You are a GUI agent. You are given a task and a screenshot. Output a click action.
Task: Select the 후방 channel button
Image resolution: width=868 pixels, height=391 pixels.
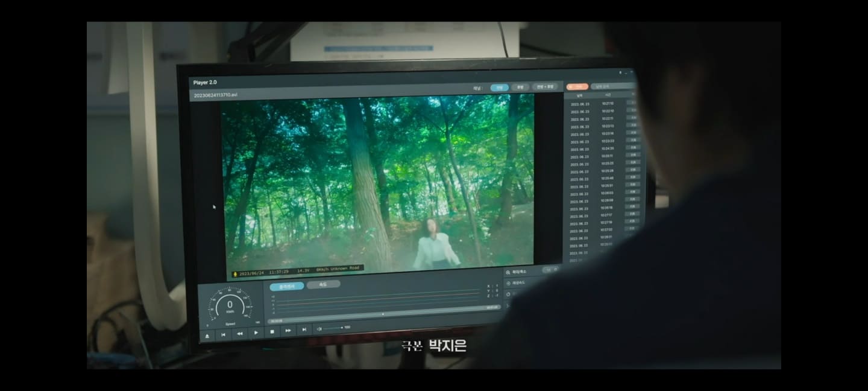pyautogui.click(x=520, y=87)
